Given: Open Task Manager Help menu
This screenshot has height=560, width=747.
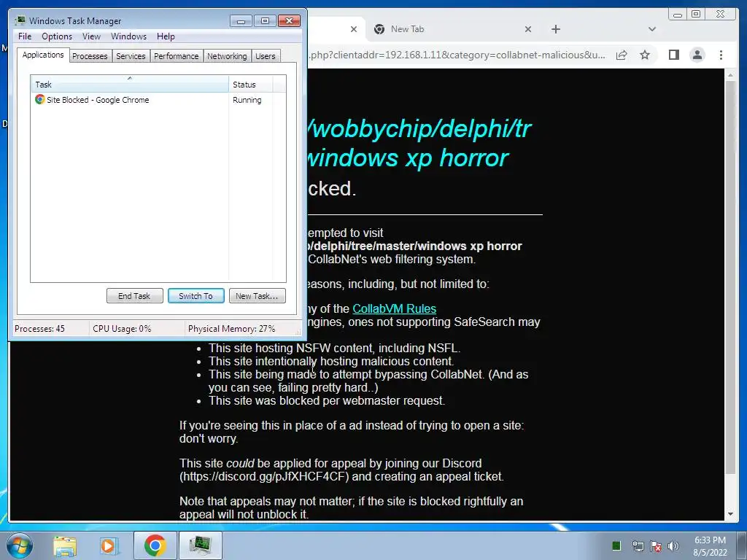Looking at the screenshot, I should 166,36.
